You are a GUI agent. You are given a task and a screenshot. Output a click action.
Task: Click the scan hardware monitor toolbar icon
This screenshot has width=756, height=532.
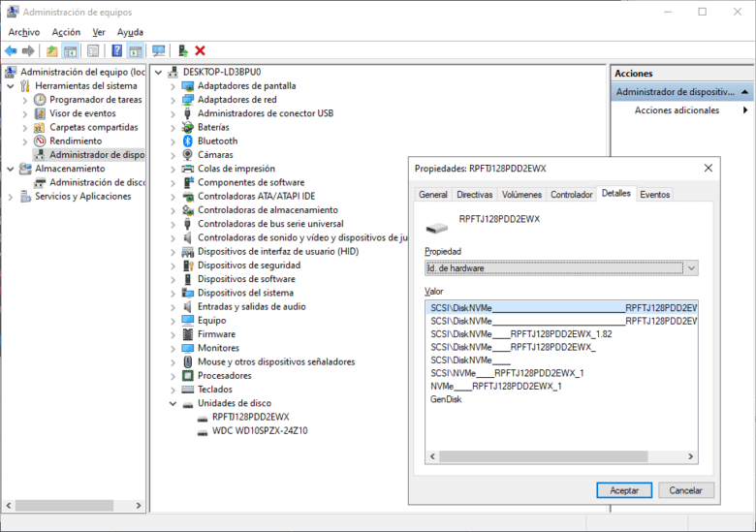[158, 50]
